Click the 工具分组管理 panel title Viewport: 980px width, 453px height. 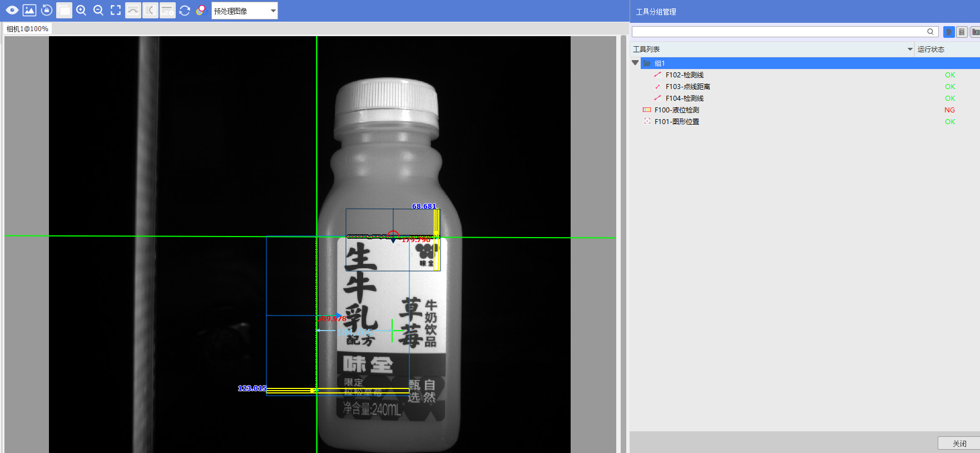(x=656, y=12)
